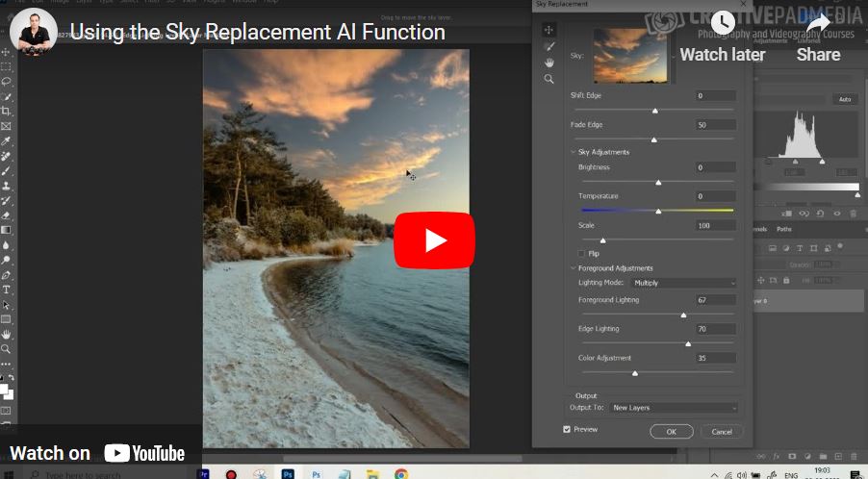Enable the Flip checkbox
This screenshot has width=868, height=479.
click(581, 253)
